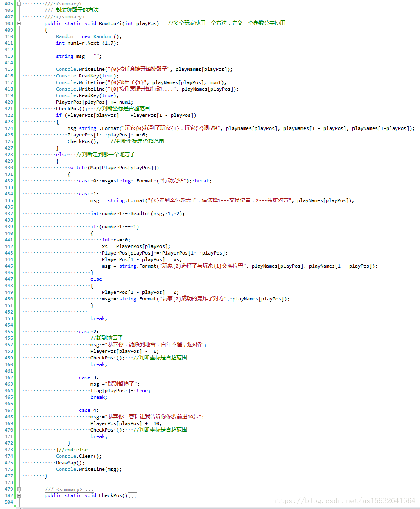Click the 'switch' keyword on line 430
The height and width of the screenshot is (509, 420).
tap(76, 168)
